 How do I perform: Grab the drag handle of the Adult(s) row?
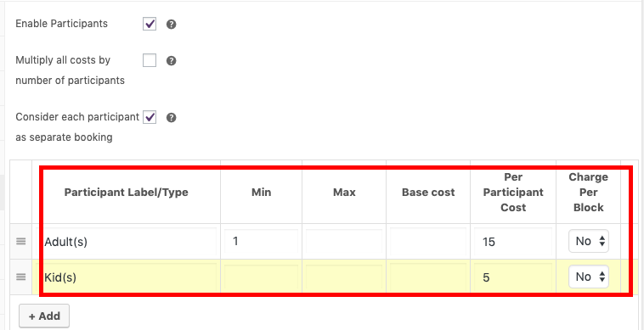21,242
